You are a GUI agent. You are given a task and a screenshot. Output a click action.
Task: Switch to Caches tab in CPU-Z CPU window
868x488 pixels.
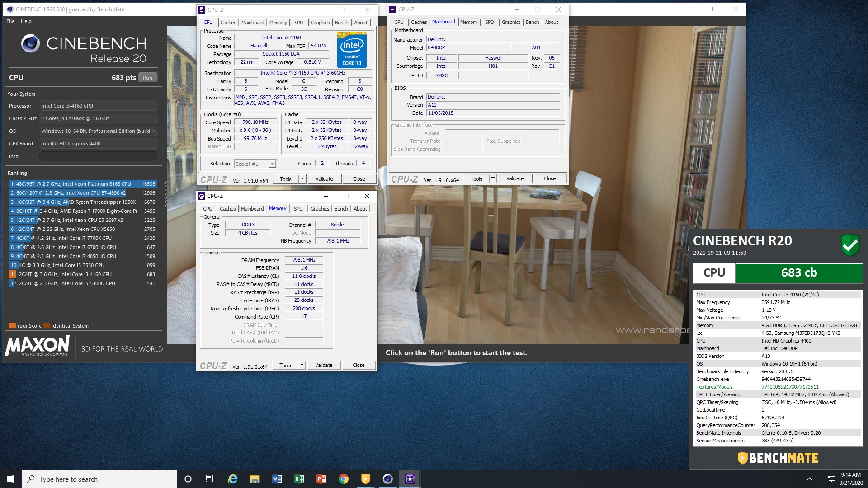tap(228, 23)
